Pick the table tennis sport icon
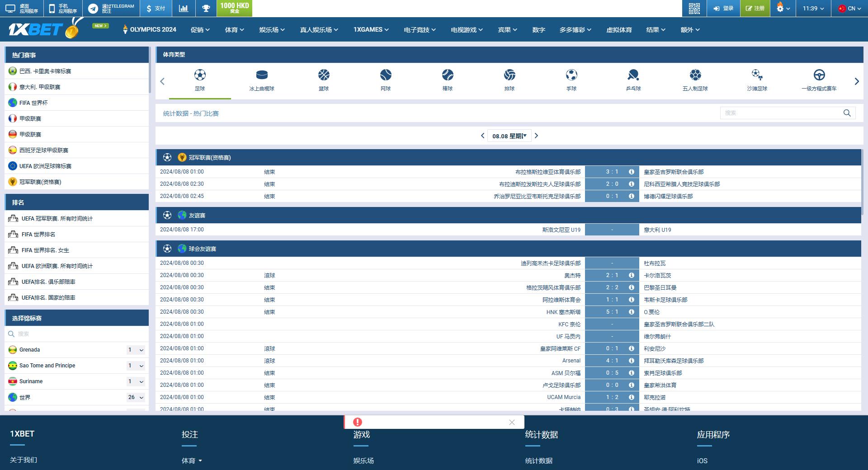The width and height of the screenshot is (868, 470). (x=633, y=75)
